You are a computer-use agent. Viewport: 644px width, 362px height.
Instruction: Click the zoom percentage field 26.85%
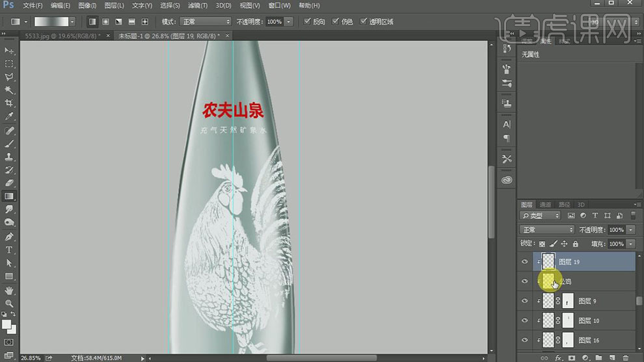tap(31, 358)
